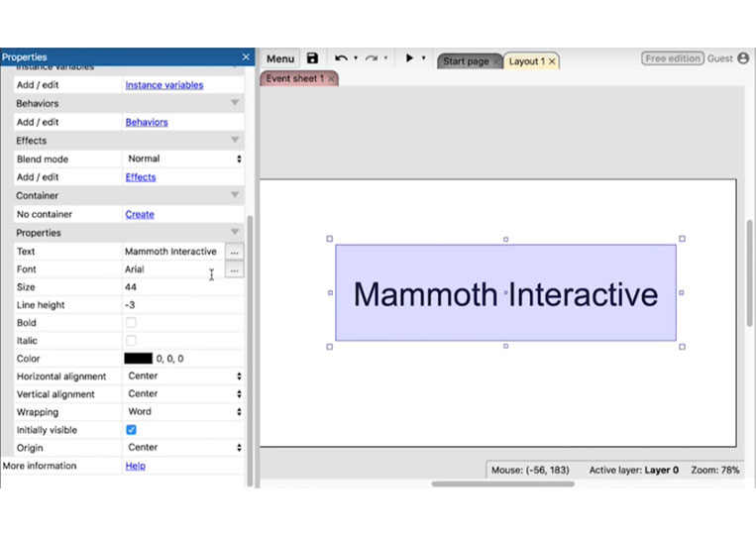Viewport: 756px width, 536px height.
Task: Open the Vertical alignment dropdown
Action: pyautogui.click(x=183, y=393)
